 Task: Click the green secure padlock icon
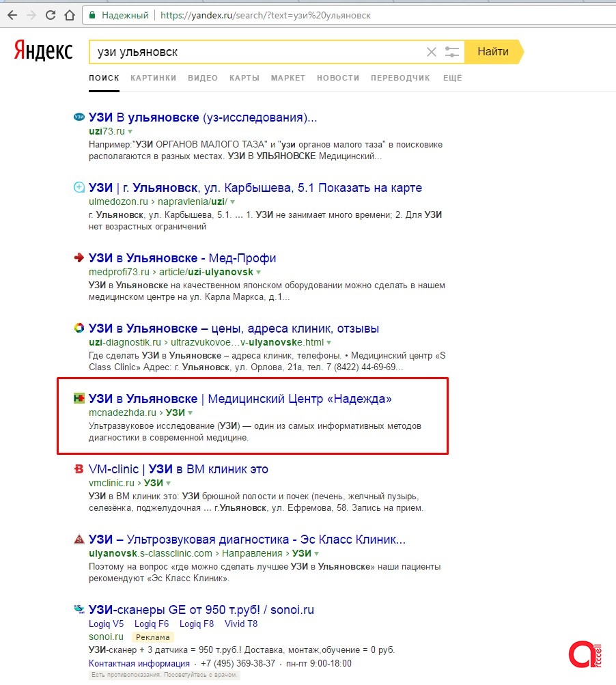tap(92, 15)
